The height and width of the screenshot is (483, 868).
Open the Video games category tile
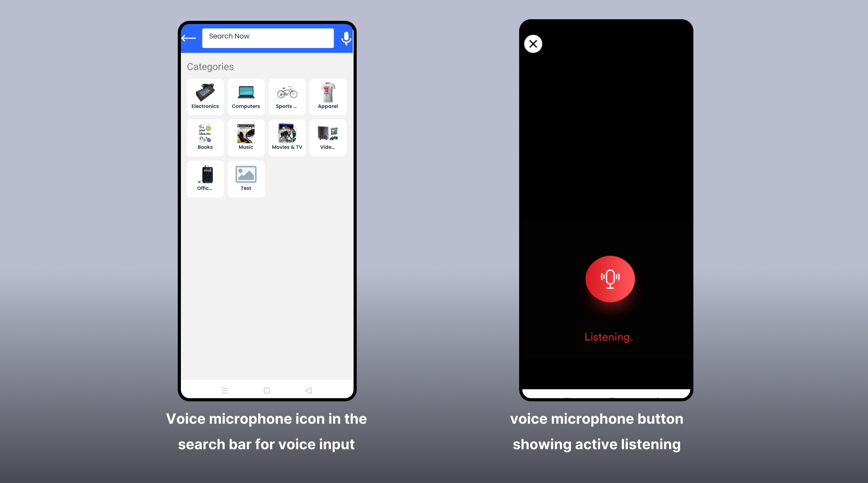(x=328, y=137)
